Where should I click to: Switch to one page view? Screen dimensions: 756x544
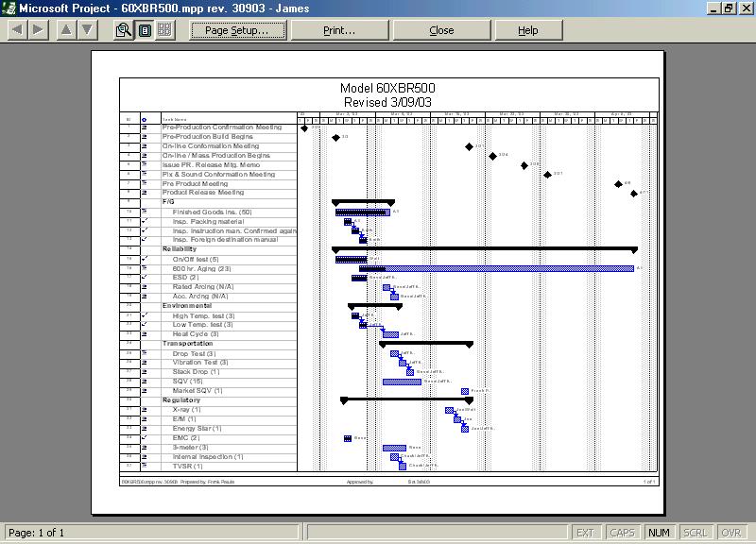[x=145, y=30]
